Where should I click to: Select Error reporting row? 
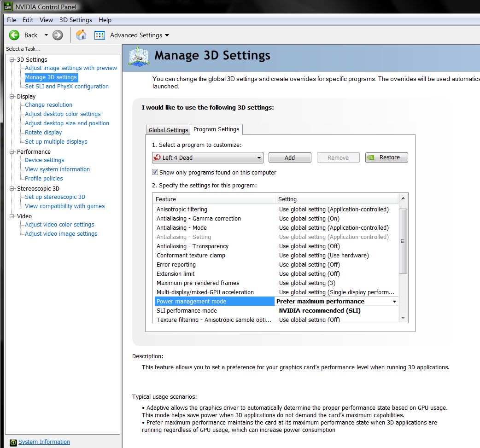275,264
